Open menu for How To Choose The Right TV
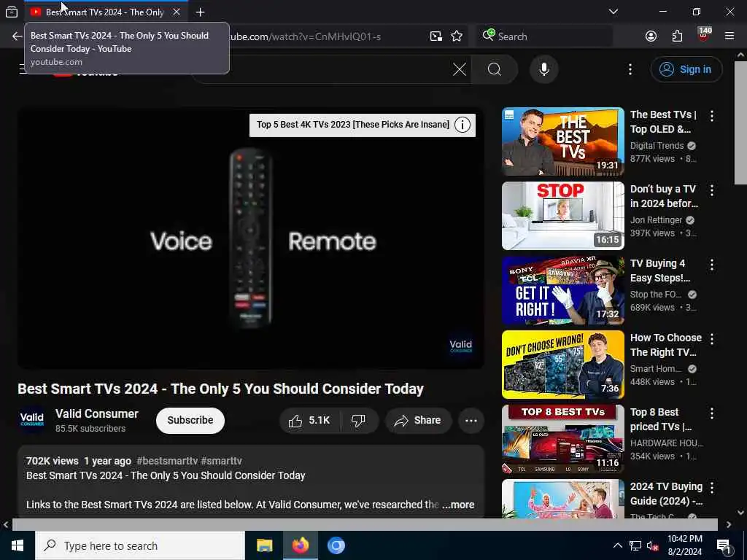Image resolution: width=747 pixels, height=560 pixels. coord(712,338)
